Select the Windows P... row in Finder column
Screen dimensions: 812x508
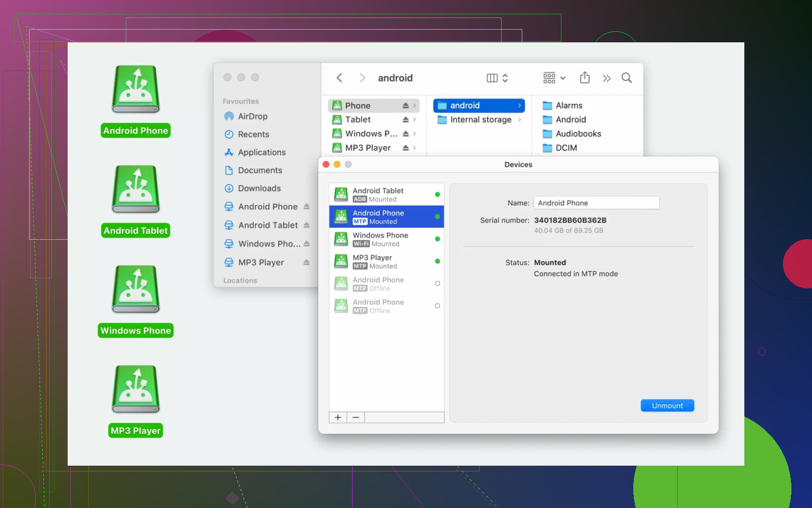click(x=374, y=133)
